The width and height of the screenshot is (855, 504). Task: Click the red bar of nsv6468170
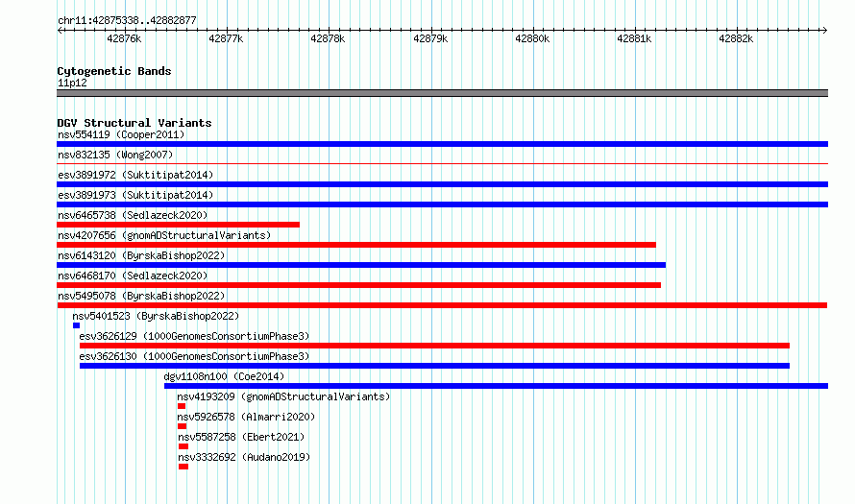point(358,285)
